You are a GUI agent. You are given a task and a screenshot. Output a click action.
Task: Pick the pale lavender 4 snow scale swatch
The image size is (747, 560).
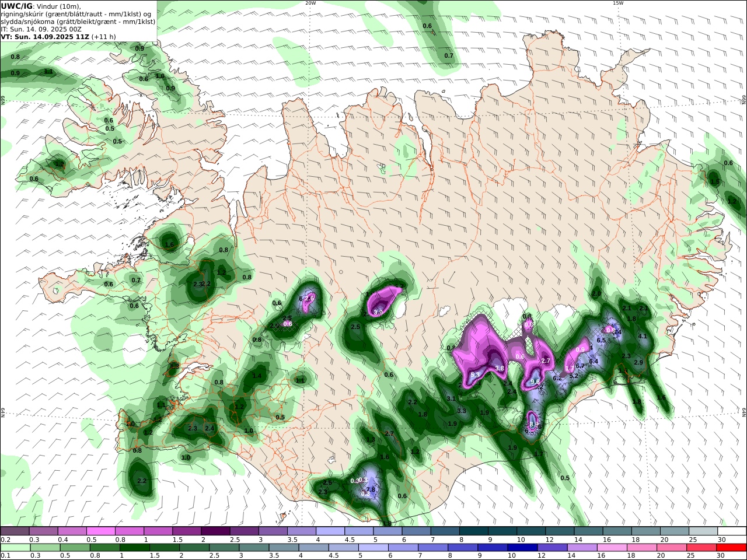pyautogui.click(x=330, y=531)
